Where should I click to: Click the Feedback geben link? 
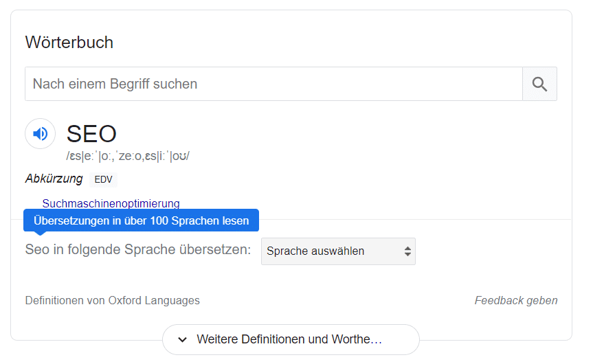point(516,300)
